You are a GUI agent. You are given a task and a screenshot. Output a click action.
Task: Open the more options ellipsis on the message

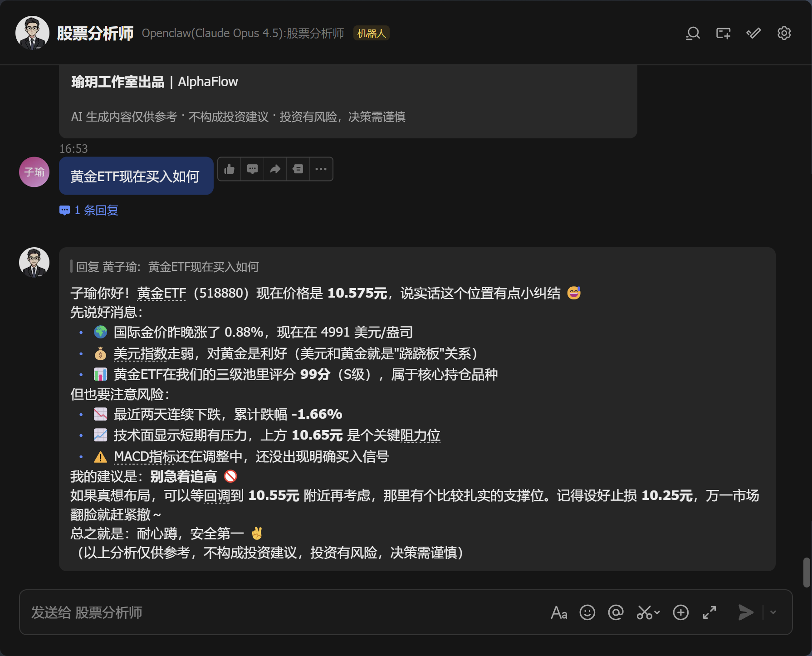pyautogui.click(x=321, y=168)
